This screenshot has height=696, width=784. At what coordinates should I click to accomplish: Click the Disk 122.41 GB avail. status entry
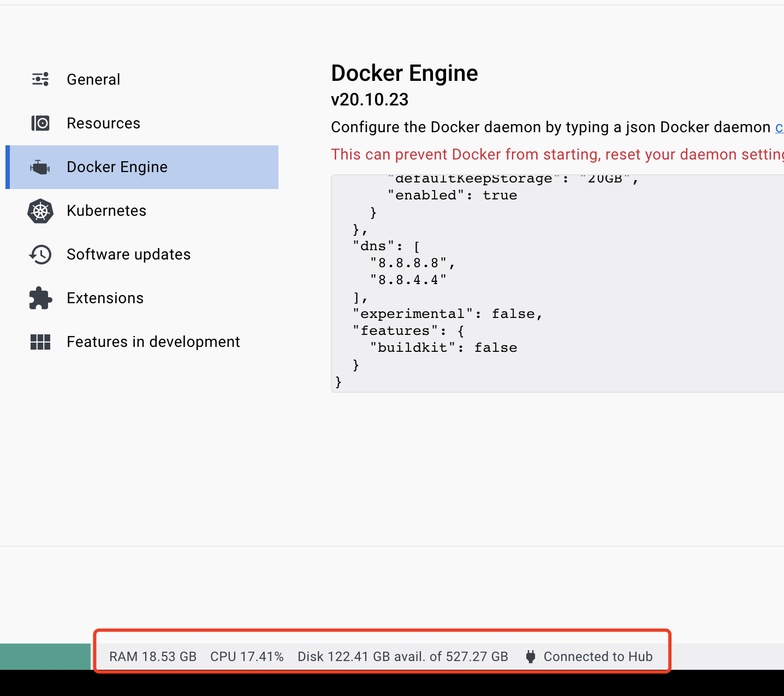tap(403, 657)
